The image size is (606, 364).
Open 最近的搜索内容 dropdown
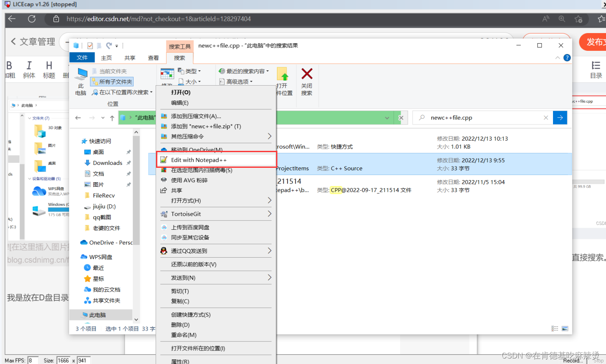(243, 71)
